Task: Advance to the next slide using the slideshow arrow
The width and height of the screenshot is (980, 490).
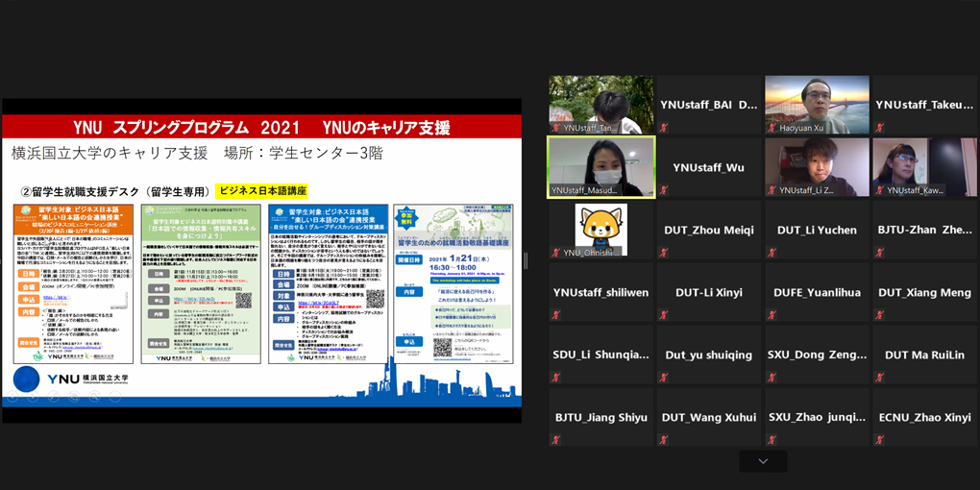Action: (33, 395)
